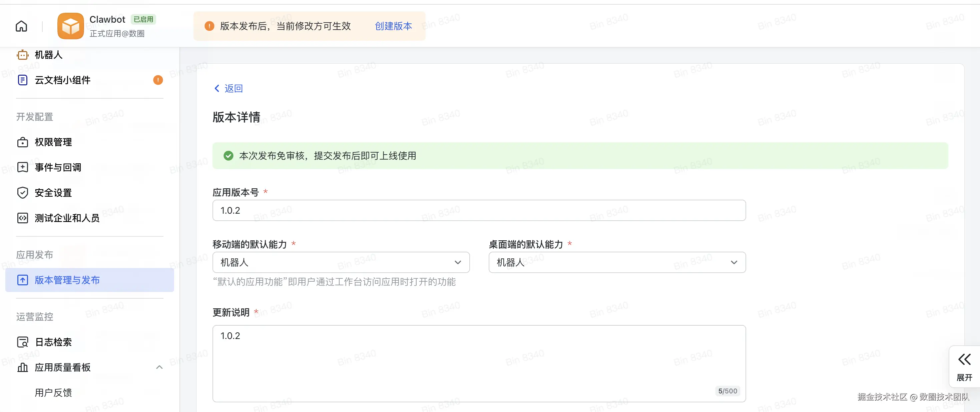Click the 更新说明 text area
The image size is (980, 412).
[479, 363]
